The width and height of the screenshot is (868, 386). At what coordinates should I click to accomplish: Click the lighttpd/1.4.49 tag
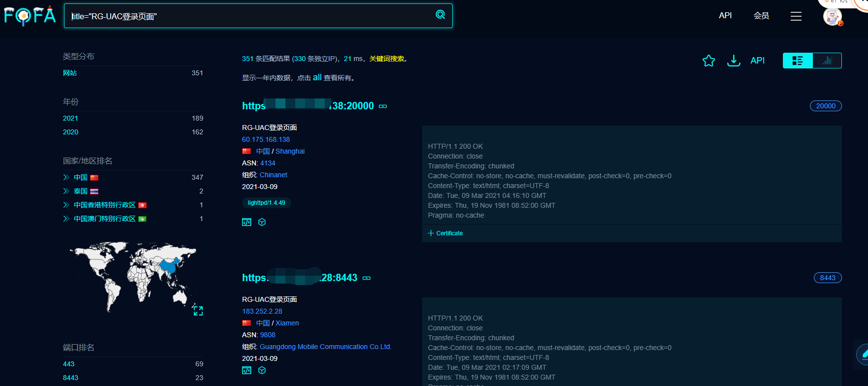pos(266,203)
